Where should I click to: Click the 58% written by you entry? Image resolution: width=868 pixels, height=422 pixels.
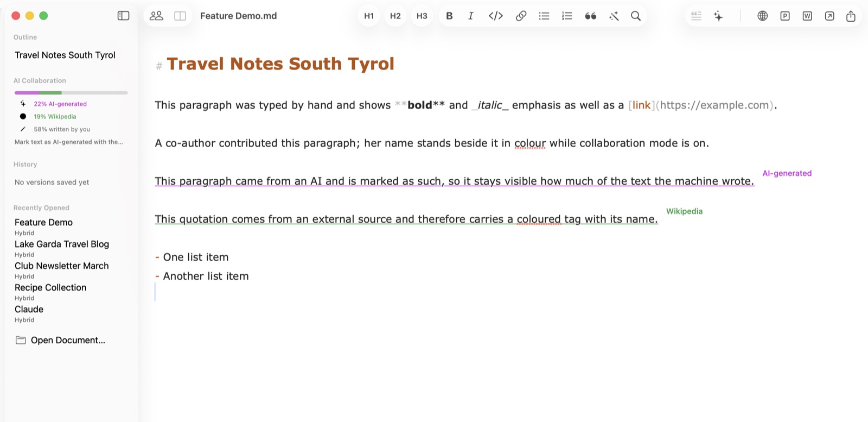pos(62,129)
